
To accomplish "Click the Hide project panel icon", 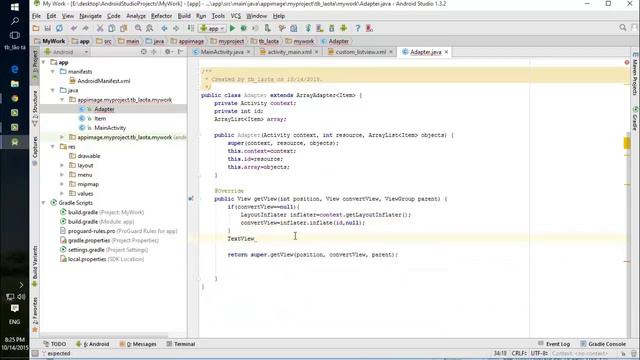I will [x=180, y=52].
